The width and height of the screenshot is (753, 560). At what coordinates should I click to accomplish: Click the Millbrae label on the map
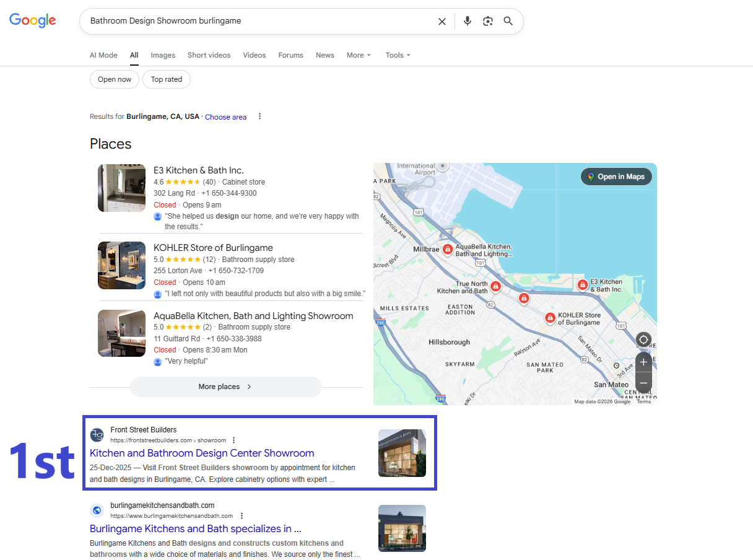pyautogui.click(x=426, y=250)
